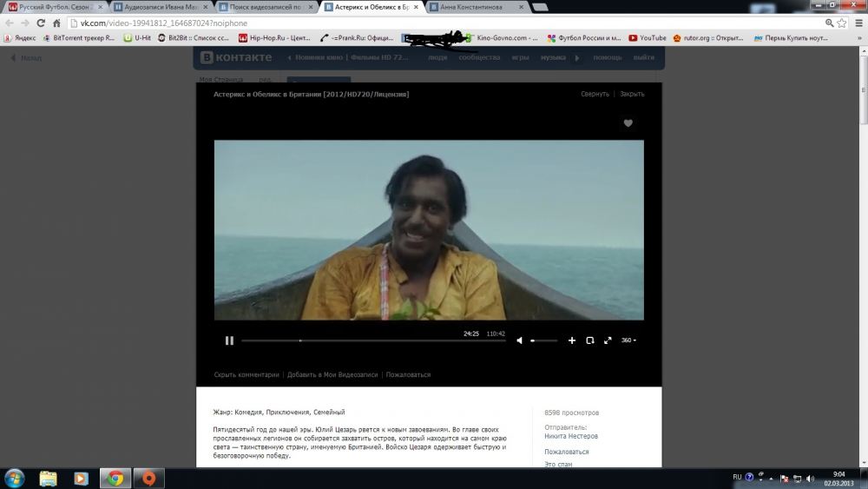The width and height of the screenshot is (868, 489).
Task: Like the video with heart icon
Action: click(x=628, y=123)
